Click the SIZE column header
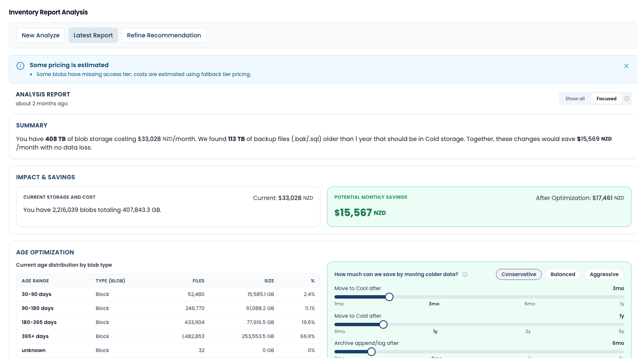The image size is (637, 364). (x=269, y=281)
